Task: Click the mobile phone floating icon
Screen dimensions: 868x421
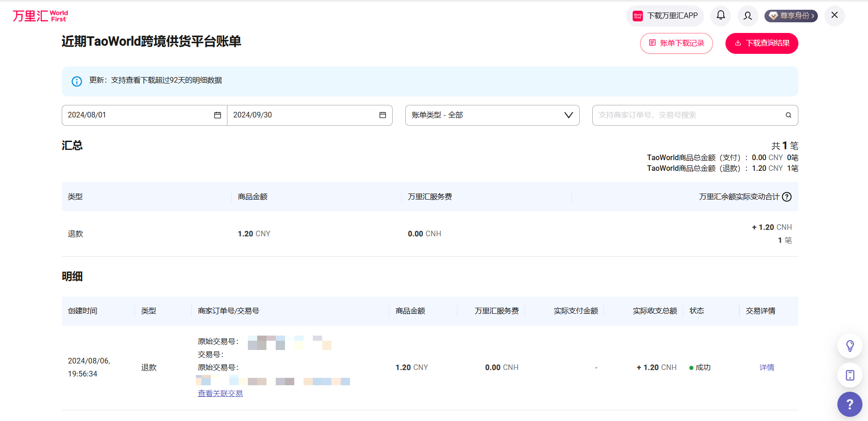Action: click(x=849, y=375)
